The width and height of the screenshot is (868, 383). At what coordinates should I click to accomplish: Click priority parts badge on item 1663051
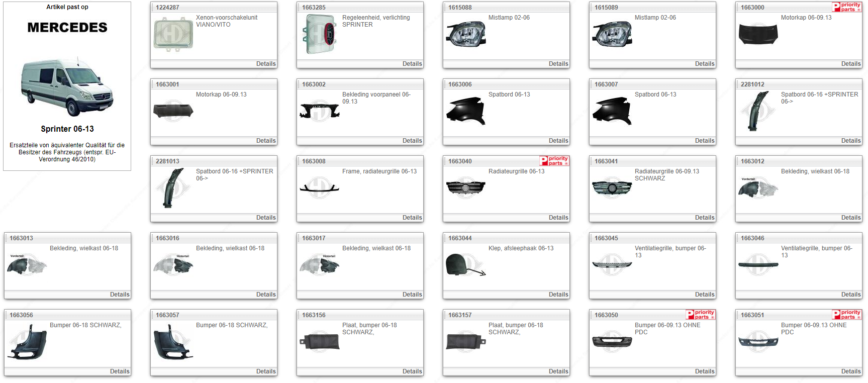click(x=847, y=315)
